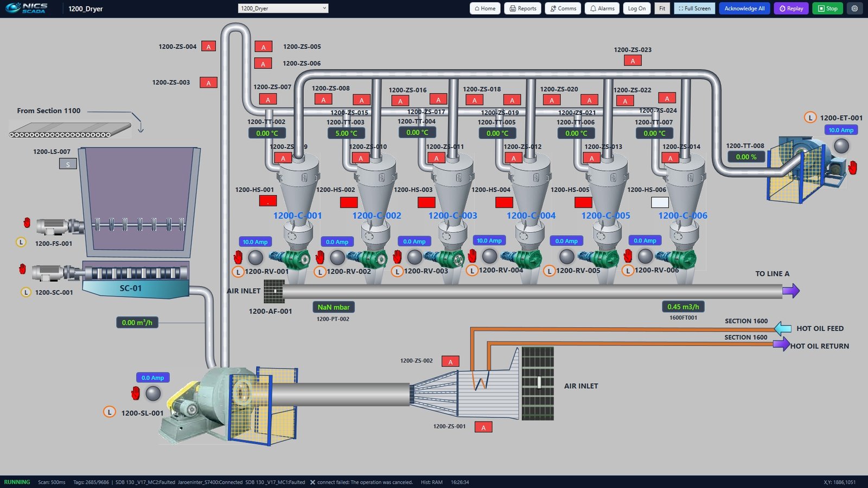Start Replay mode

tap(791, 8)
